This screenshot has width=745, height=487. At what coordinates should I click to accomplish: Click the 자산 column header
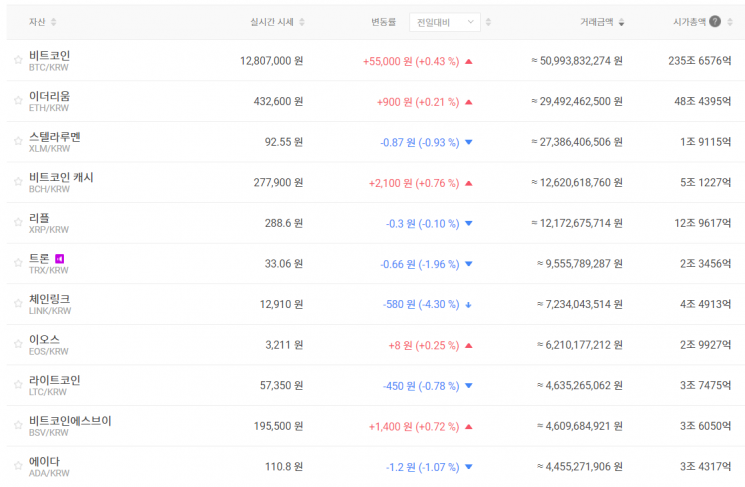37,22
